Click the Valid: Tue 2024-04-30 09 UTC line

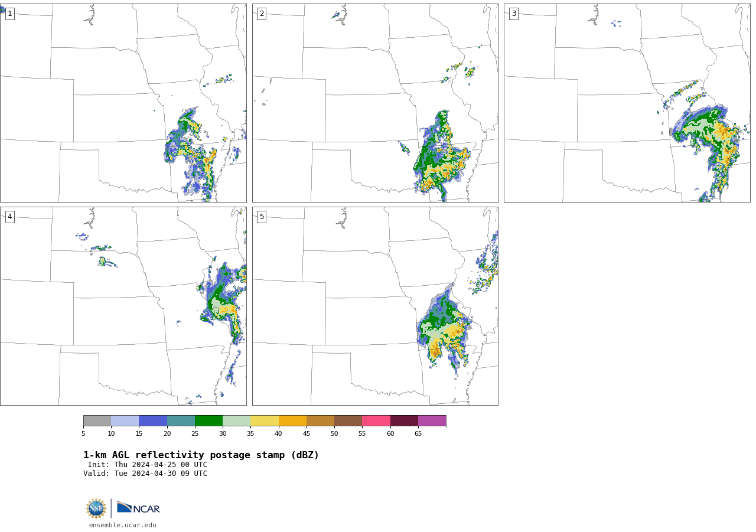145,474
